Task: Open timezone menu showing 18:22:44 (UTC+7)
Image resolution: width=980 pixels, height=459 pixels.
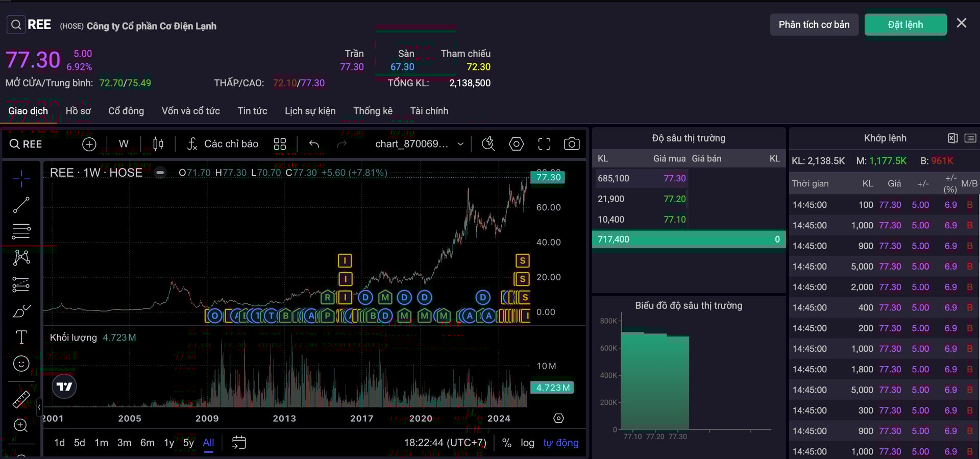Action: pos(445,443)
